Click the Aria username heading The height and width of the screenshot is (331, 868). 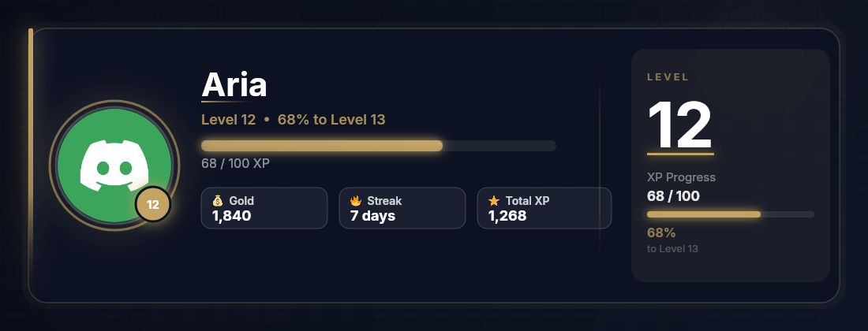[234, 84]
